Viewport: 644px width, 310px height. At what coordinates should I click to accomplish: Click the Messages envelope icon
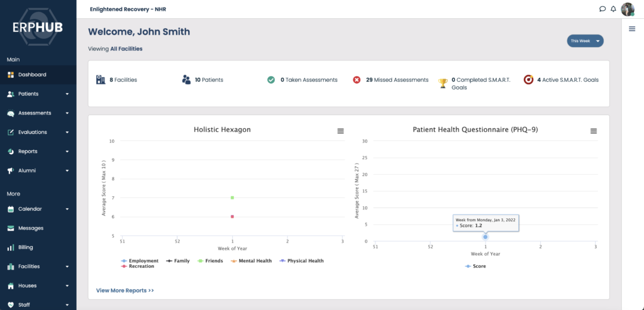(11, 228)
